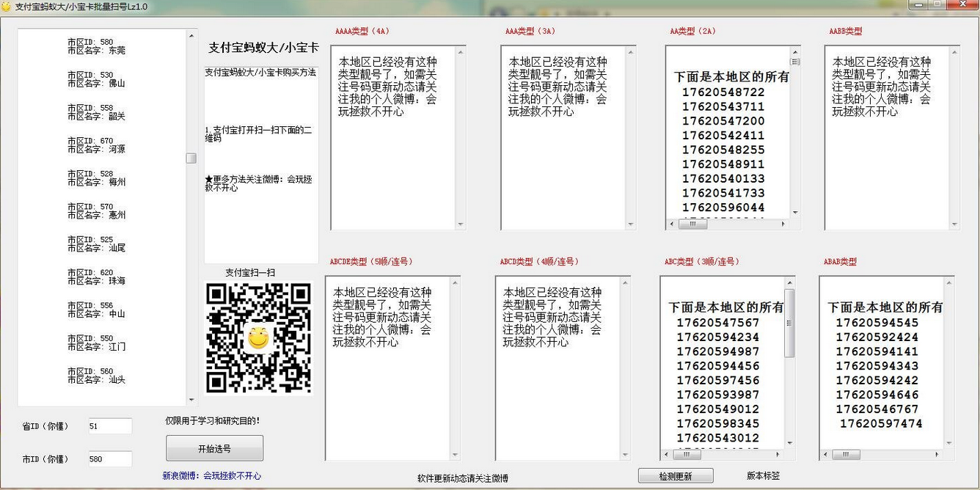Click number 17620543012 in the ABC list

(x=718, y=438)
